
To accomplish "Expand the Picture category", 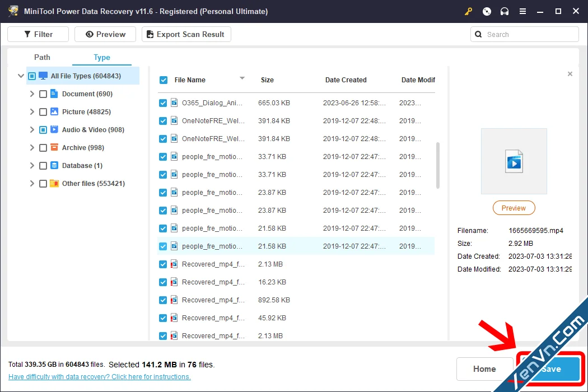I will click(32, 112).
